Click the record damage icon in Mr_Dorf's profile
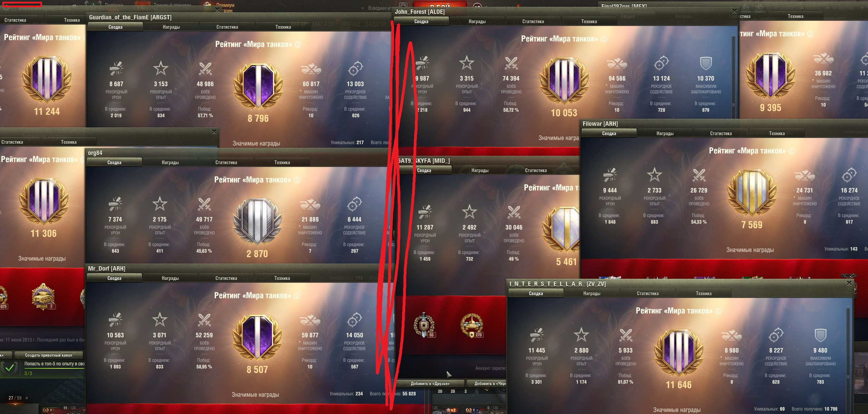This screenshot has width=868, height=414. [115, 320]
